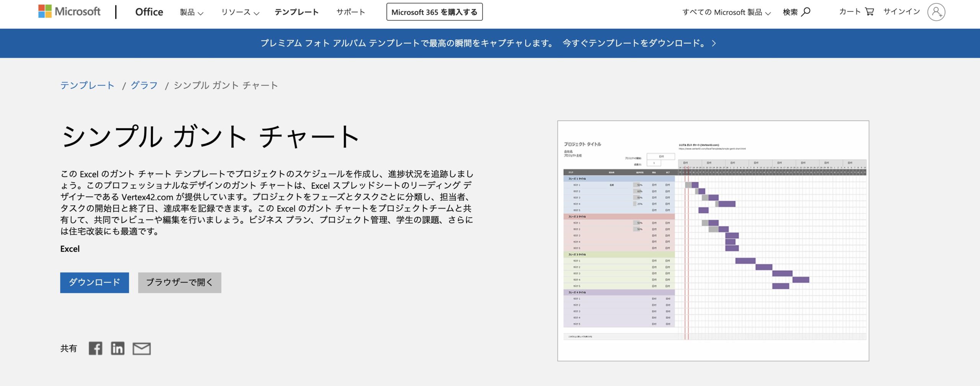Share via the Facebook icon

coord(95,348)
